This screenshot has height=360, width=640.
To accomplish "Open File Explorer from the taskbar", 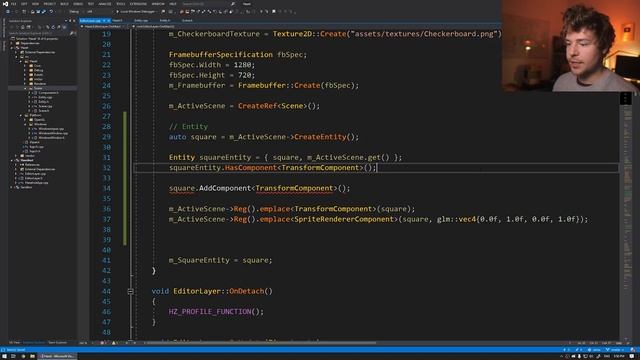I will 32,356.
